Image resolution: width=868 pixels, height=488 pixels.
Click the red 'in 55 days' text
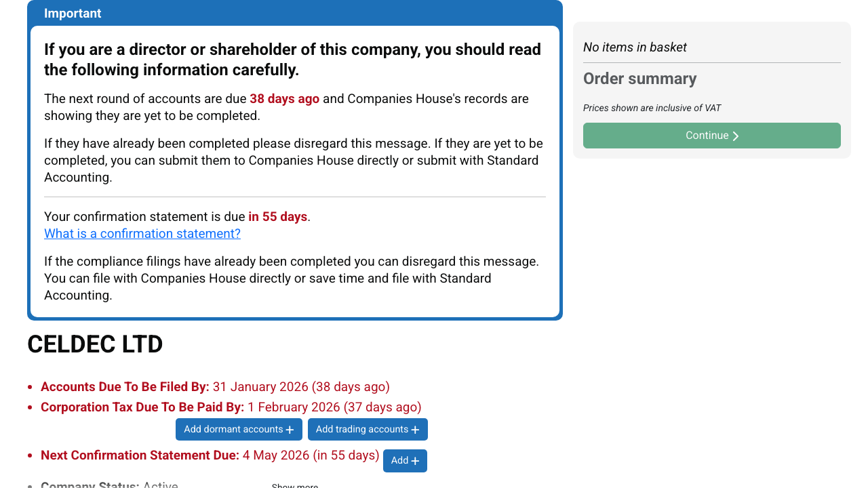pos(277,217)
